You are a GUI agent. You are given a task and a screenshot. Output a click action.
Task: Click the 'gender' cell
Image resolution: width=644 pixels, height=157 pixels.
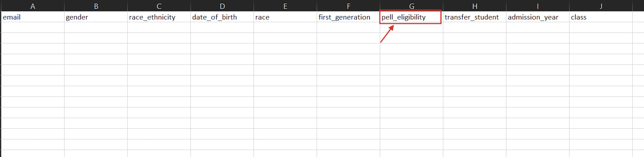96,17
